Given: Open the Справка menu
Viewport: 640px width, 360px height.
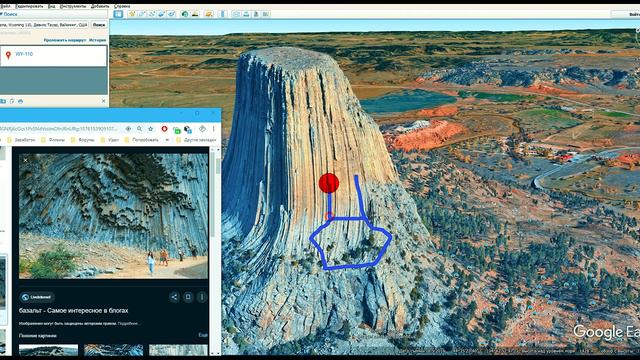Looking at the screenshot, I should 122,6.
